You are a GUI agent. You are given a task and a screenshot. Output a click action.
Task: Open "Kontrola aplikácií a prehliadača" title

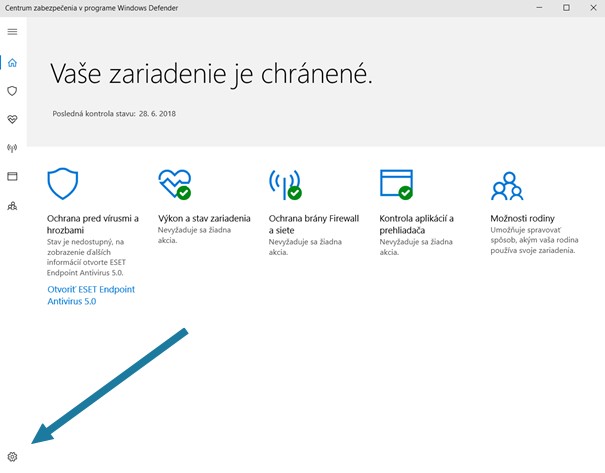click(417, 224)
